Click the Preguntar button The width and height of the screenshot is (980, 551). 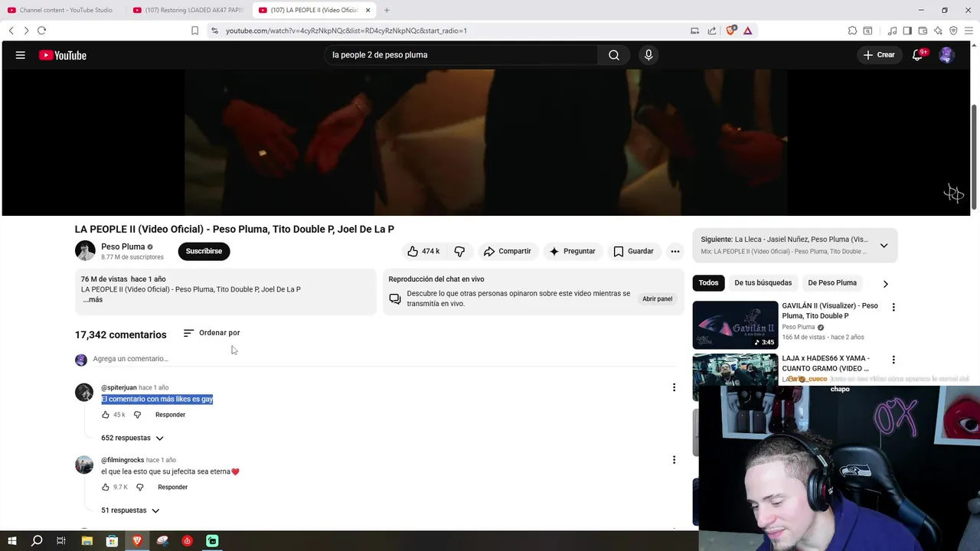click(x=572, y=251)
